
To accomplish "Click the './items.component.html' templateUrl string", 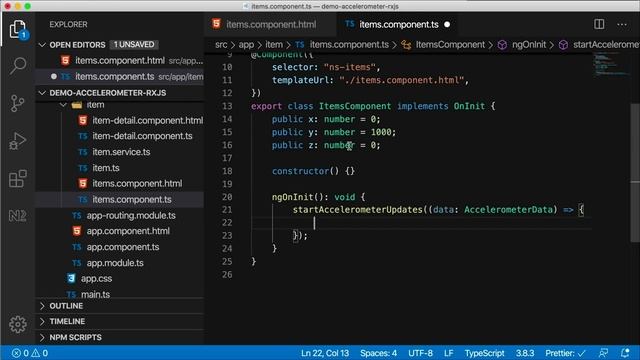I will click(402, 80).
